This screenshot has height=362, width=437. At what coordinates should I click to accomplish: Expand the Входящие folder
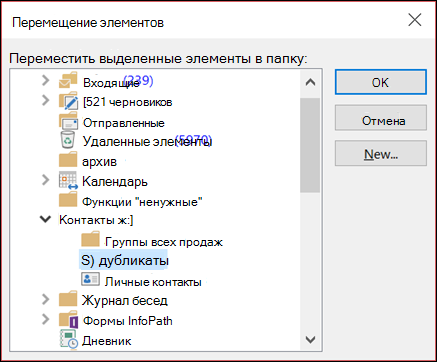tap(45, 80)
